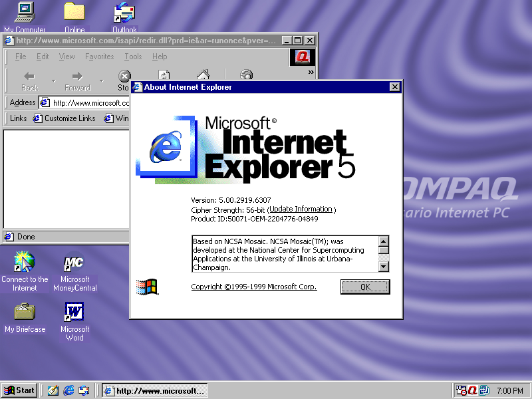Image resolution: width=532 pixels, height=399 pixels.
Task: Open the Task Scheduler tray icon
Action: pos(461,390)
